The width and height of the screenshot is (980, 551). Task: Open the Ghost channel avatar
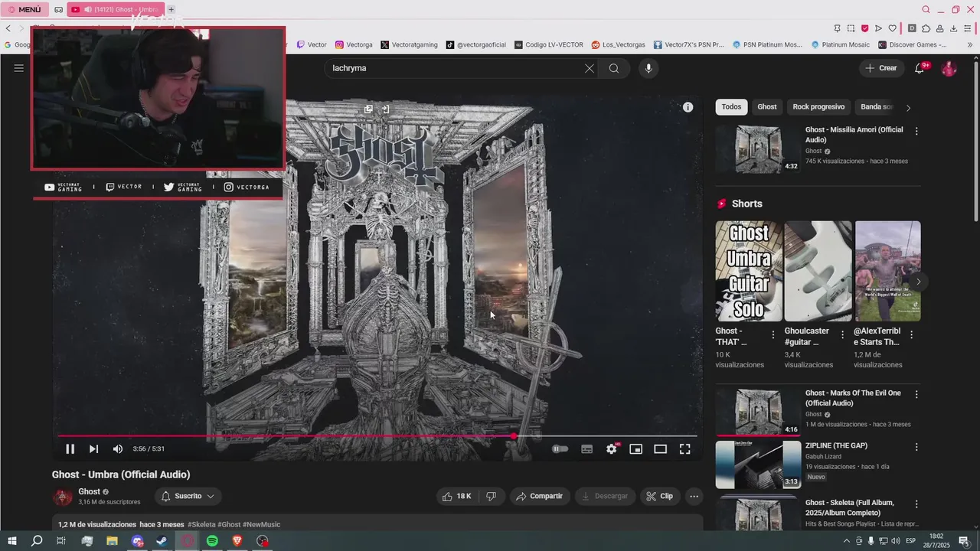click(x=62, y=497)
